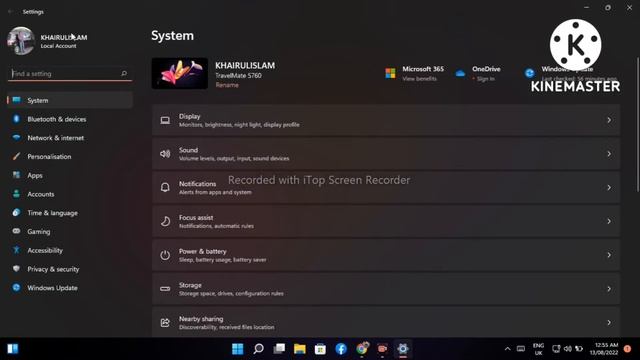The width and height of the screenshot is (640, 360).
Task: Open the clock showing 12:55 AM
Action: pyautogui.click(x=604, y=349)
